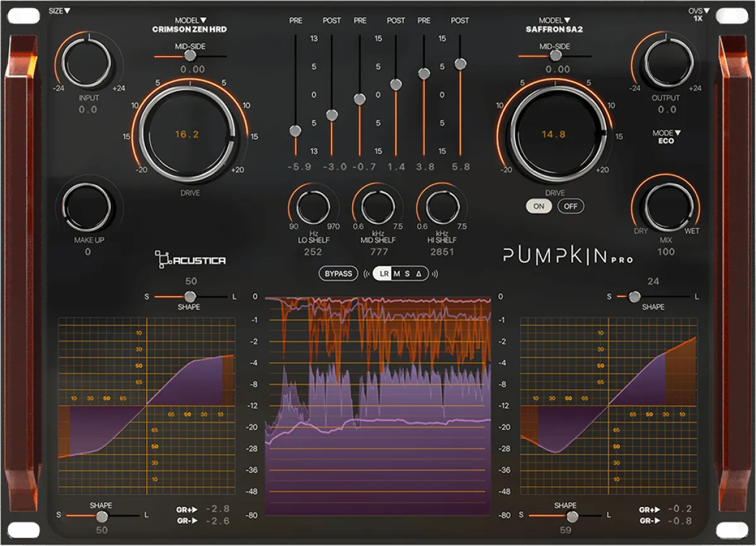
Task: Click the right MID-SIDE value 0.00
Action: tap(558, 70)
